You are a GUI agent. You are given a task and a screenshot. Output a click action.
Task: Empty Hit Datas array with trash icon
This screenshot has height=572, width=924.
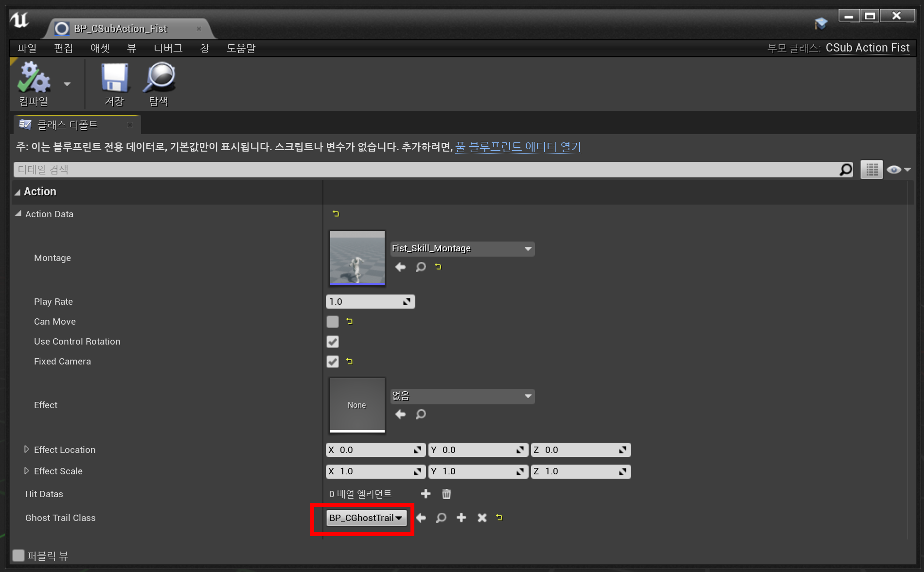(446, 494)
